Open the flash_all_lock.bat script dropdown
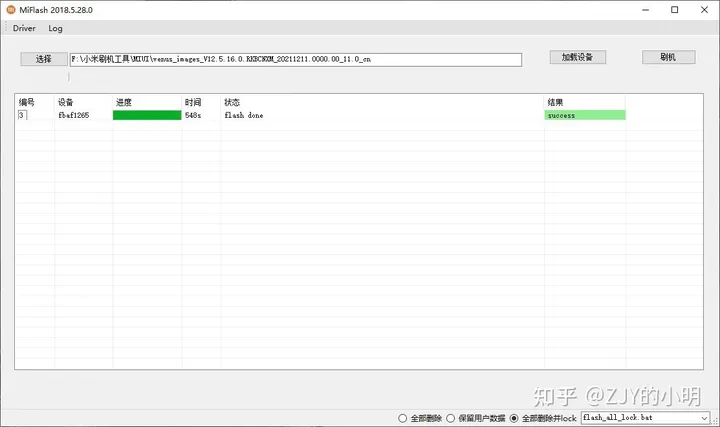The height and width of the screenshot is (427, 720). click(645, 417)
